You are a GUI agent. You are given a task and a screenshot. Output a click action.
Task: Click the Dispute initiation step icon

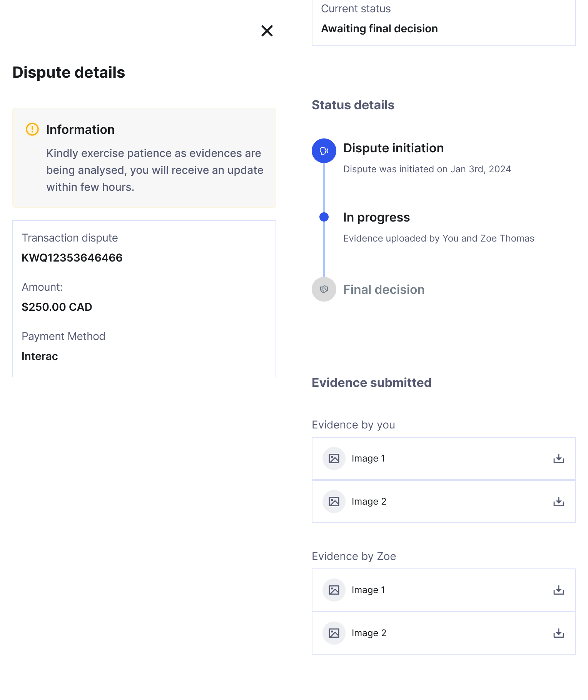click(x=324, y=151)
